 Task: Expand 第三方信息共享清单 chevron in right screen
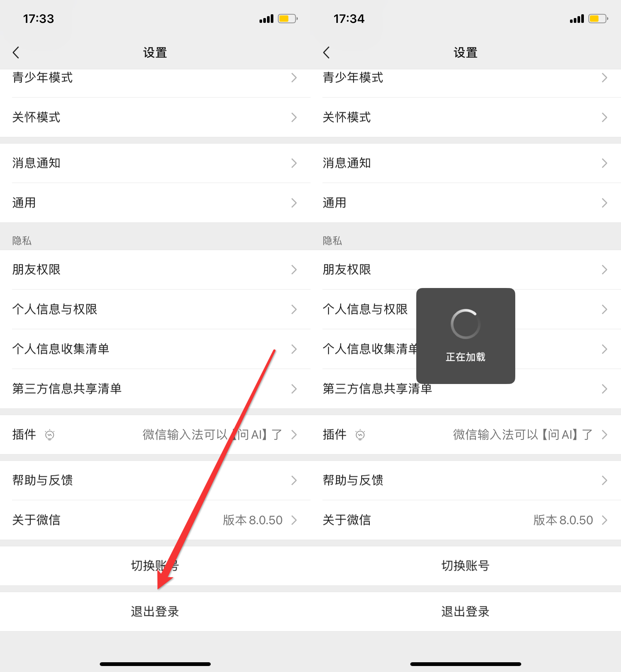coord(604,389)
